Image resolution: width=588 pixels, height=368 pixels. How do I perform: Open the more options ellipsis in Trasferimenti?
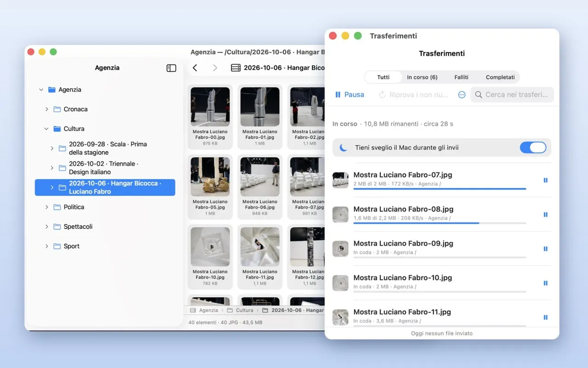coord(462,95)
